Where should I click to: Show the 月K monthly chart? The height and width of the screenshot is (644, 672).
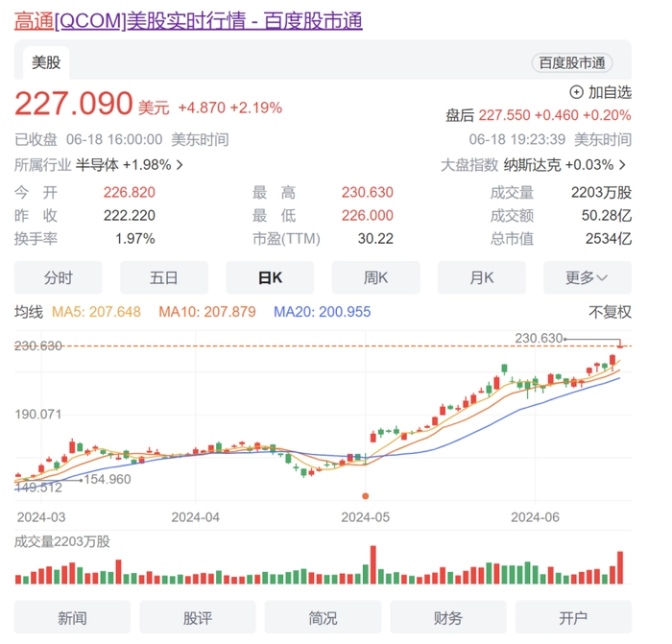pos(481,277)
